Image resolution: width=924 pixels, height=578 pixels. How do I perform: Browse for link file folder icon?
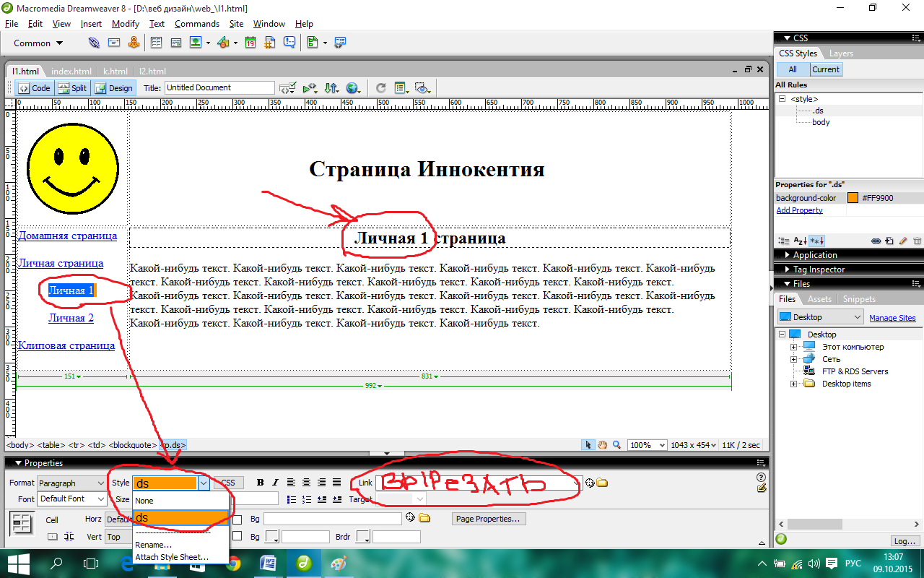[602, 483]
